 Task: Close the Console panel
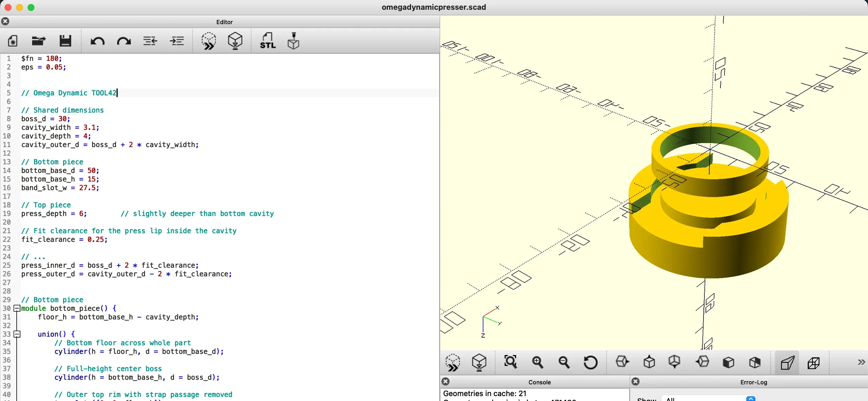(446, 382)
